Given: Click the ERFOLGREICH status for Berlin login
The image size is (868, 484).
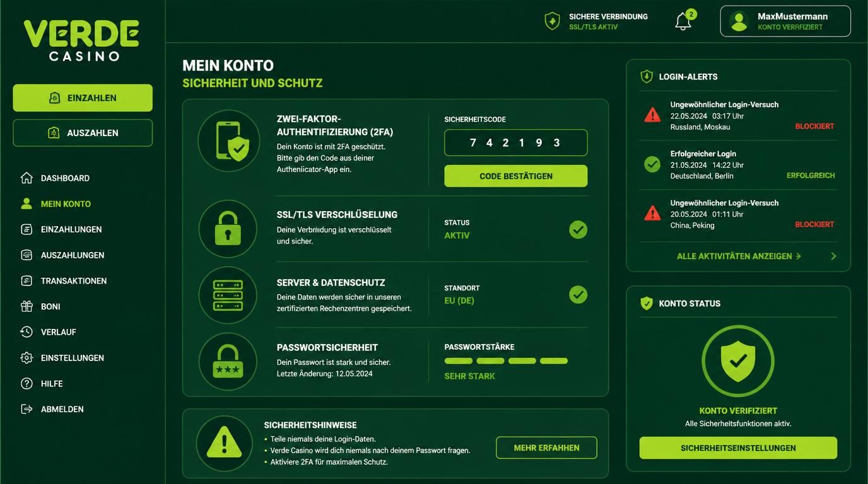Looking at the screenshot, I should coord(811,176).
